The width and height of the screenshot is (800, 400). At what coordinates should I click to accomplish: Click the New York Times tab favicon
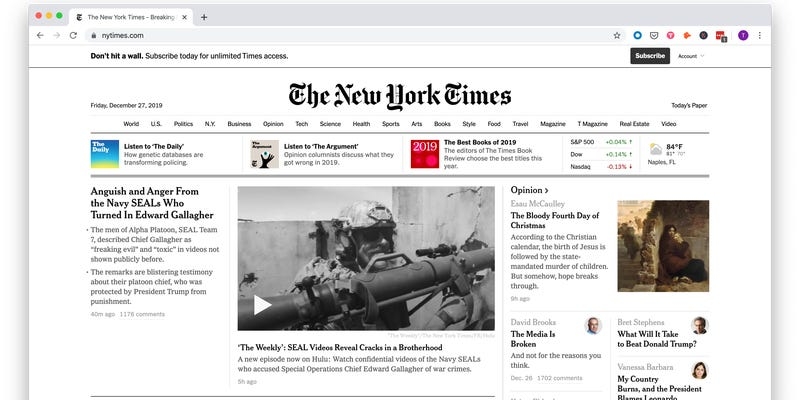[x=79, y=17]
